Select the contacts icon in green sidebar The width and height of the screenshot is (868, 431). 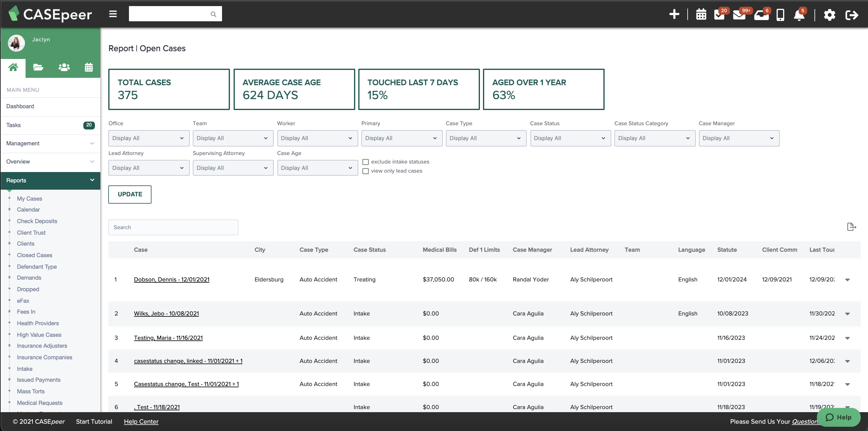pyautogui.click(x=64, y=67)
